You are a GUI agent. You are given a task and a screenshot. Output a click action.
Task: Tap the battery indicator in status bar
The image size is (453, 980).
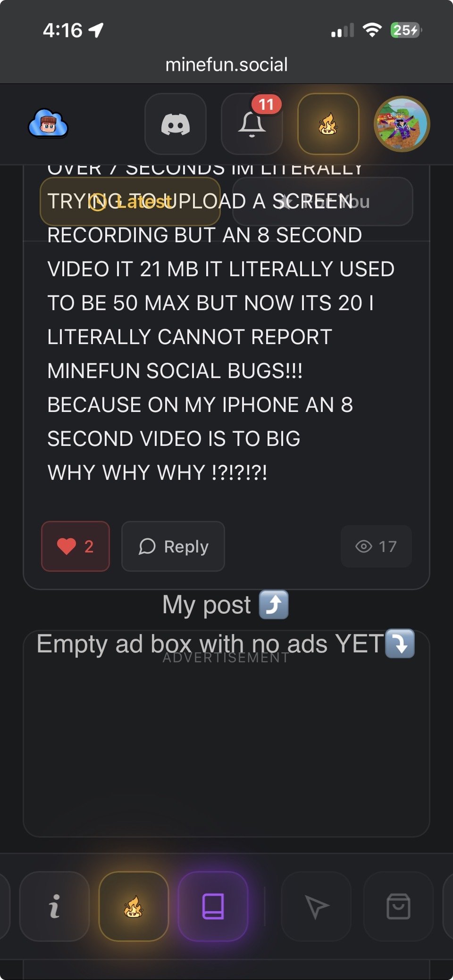click(406, 30)
